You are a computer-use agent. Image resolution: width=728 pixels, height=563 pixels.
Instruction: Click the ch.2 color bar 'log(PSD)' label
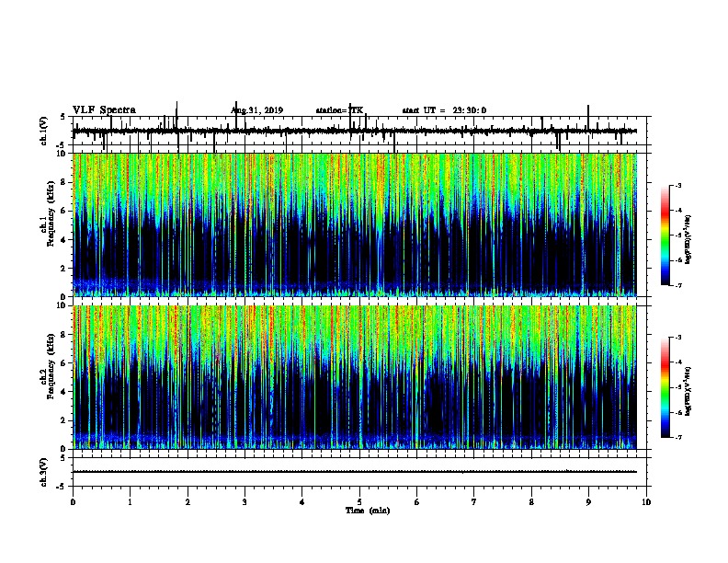point(688,391)
